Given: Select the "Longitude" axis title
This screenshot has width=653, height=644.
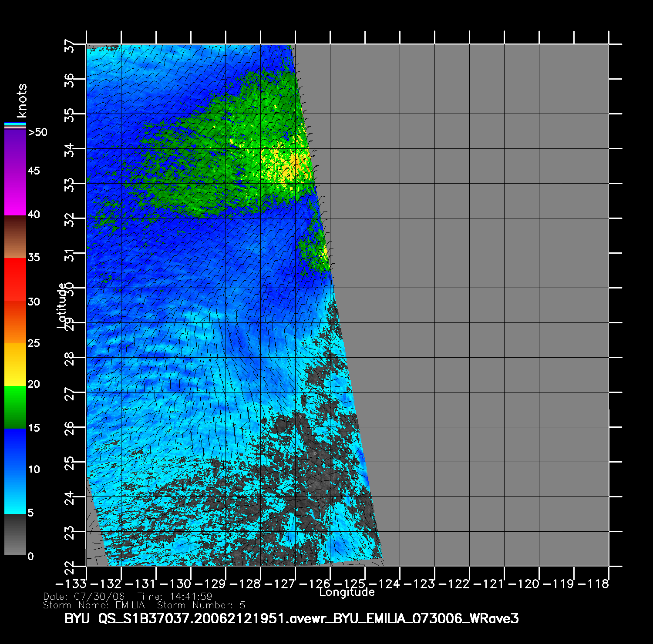Looking at the screenshot, I should tap(347, 592).
